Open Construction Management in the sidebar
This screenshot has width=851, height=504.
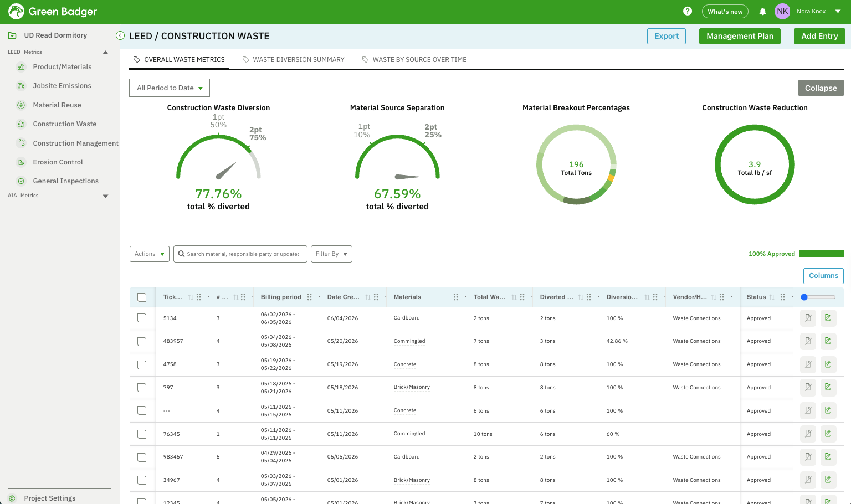[75, 143]
